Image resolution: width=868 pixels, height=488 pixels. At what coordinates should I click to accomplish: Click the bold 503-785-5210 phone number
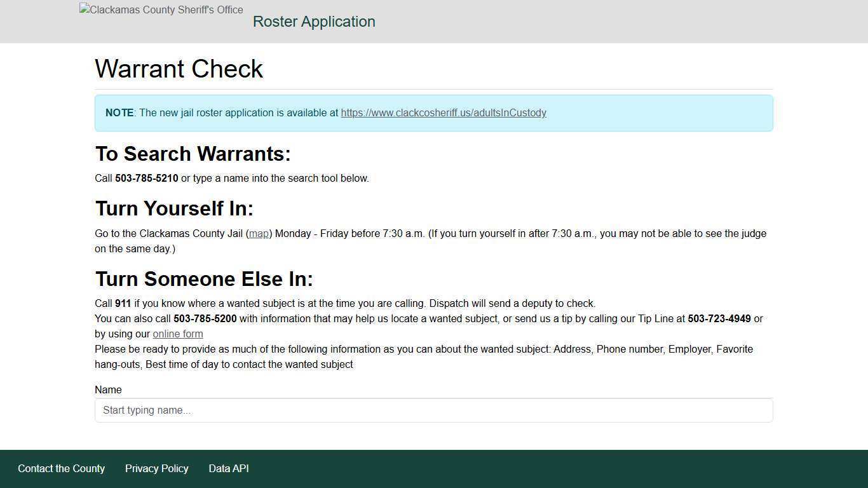(146, 178)
